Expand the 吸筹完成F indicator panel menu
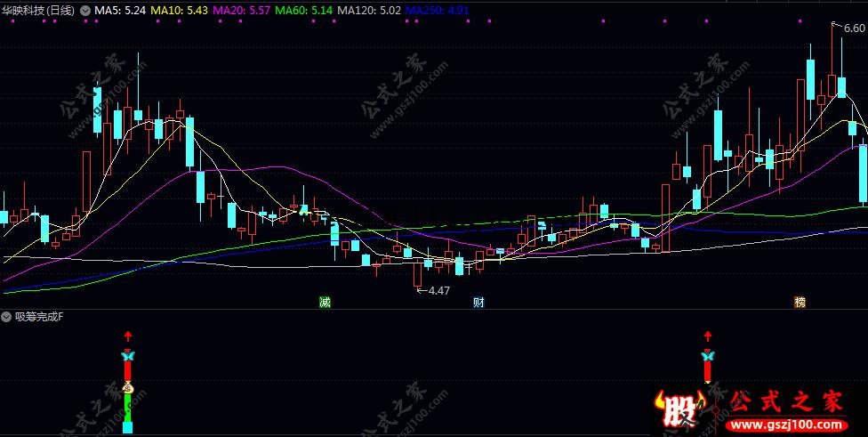This screenshot has width=868, height=437. [6, 317]
